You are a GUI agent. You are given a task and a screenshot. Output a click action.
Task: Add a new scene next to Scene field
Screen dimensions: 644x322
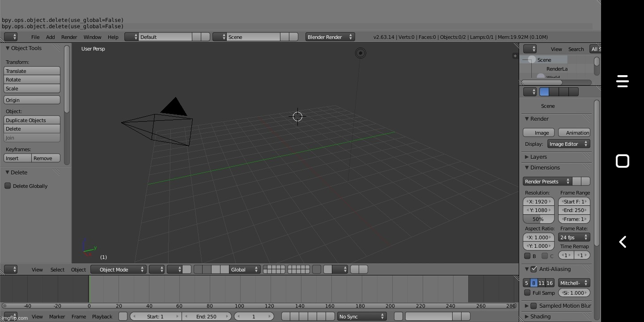(284, 37)
